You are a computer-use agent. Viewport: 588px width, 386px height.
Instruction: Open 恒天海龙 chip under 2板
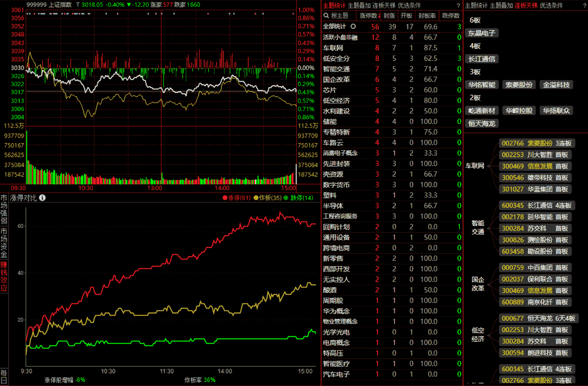point(482,123)
